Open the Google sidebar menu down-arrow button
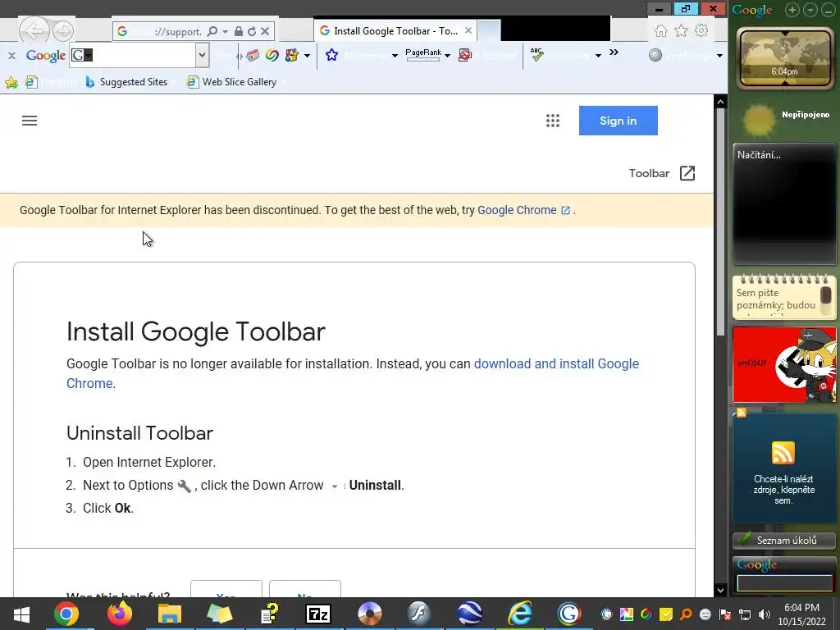840x630 pixels. coord(810,10)
